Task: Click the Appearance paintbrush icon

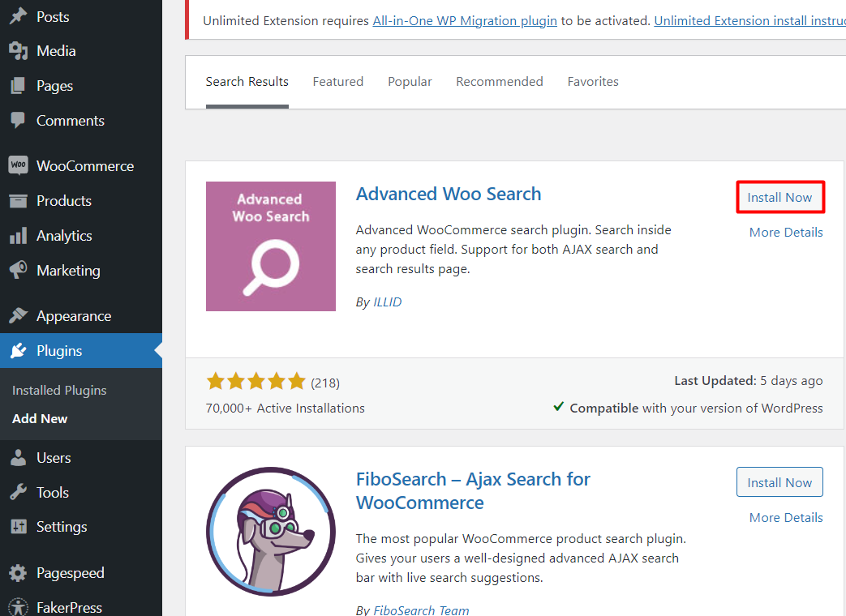Action: tap(19, 315)
